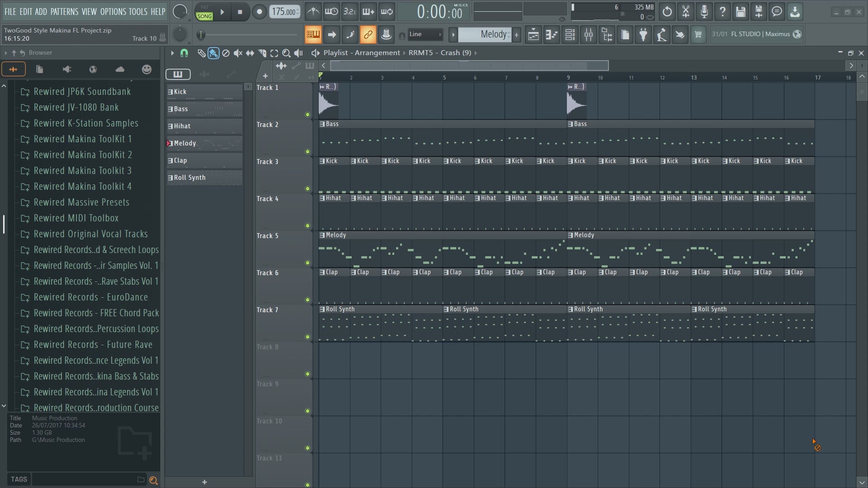Select the Roll Synth pattern in picker
This screenshot has height=488, width=868.
[204, 178]
